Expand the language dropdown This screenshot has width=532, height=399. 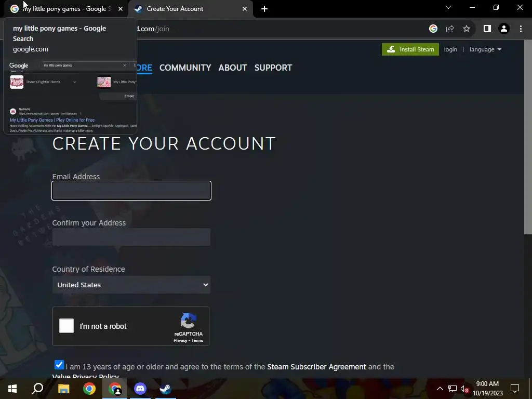tap(485, 49)
